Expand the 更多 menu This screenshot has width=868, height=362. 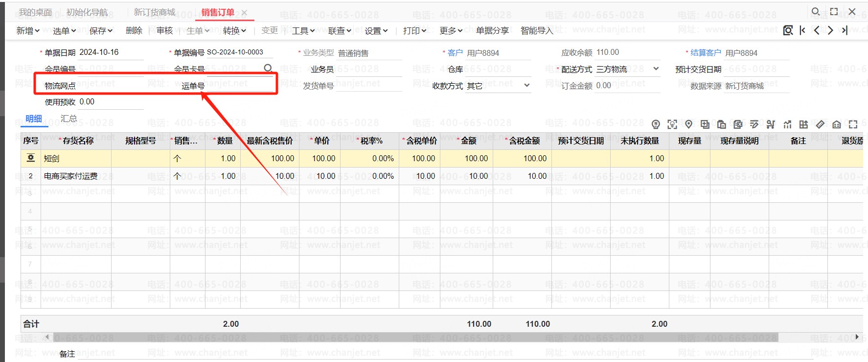coord(451,31)
